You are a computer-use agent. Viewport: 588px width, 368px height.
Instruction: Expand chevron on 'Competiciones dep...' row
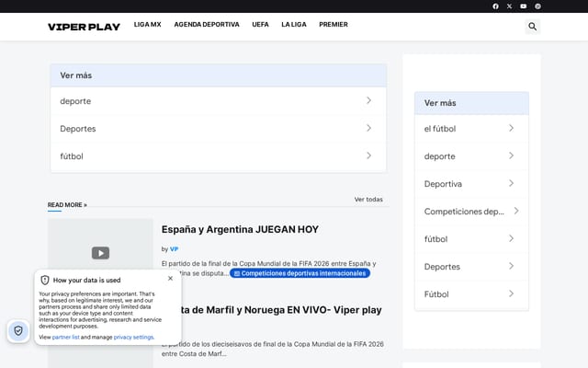(x=516, y=211)
